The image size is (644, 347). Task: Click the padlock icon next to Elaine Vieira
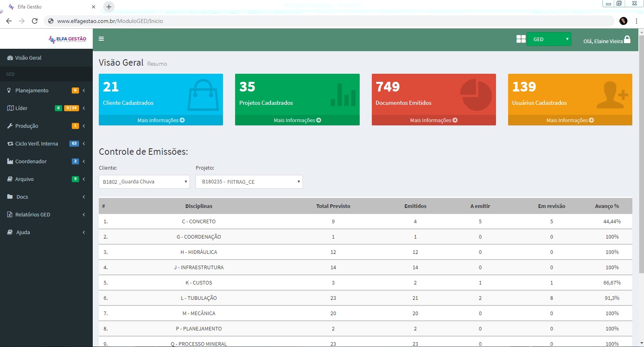pyautogui.click(x=627, y=39)
